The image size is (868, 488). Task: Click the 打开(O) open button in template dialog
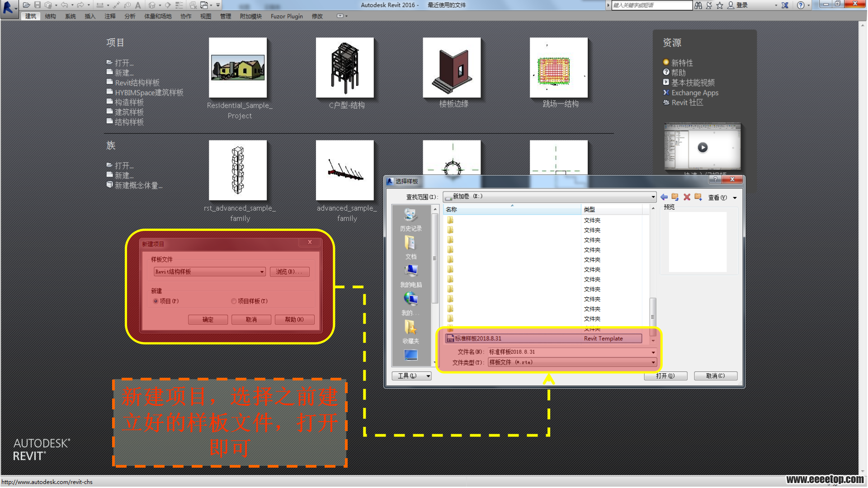(x=665, y=376)
